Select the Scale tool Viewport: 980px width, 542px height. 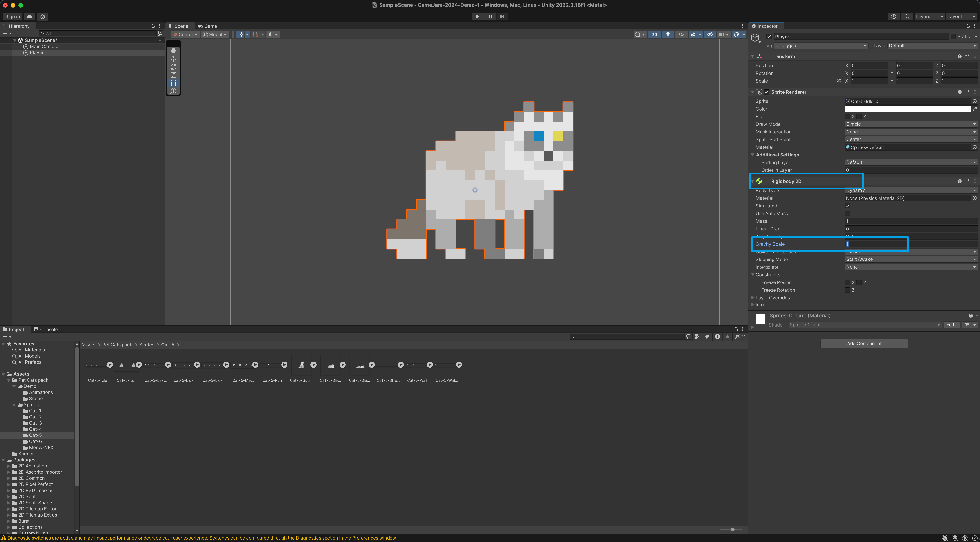point(173,75)
